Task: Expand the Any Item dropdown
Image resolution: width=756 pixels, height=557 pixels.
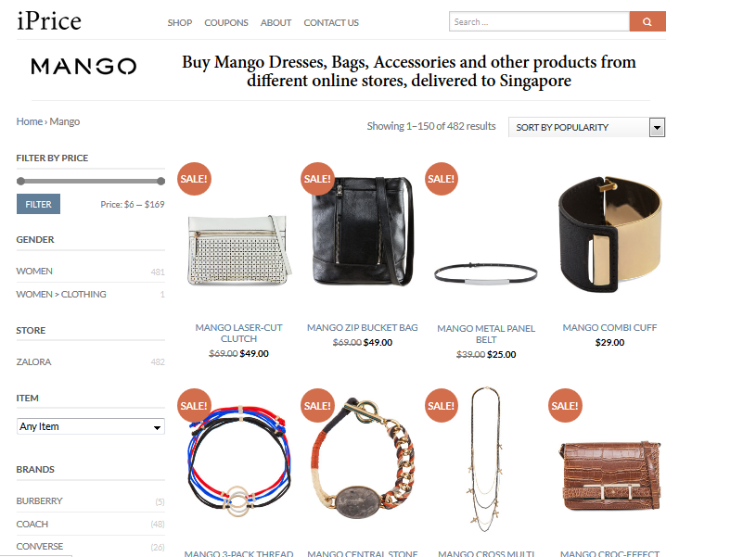Action: [91, 426]
